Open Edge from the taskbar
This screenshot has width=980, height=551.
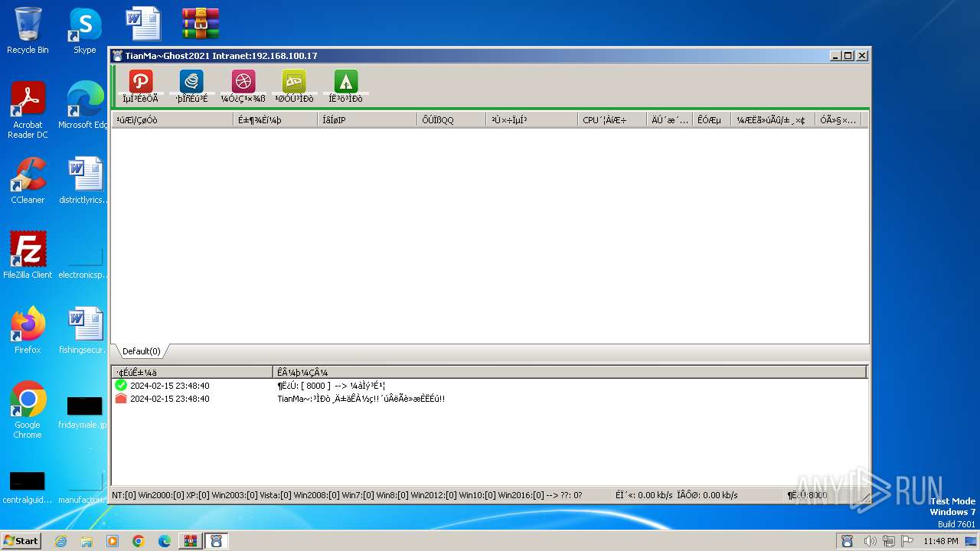pos(165,541)
